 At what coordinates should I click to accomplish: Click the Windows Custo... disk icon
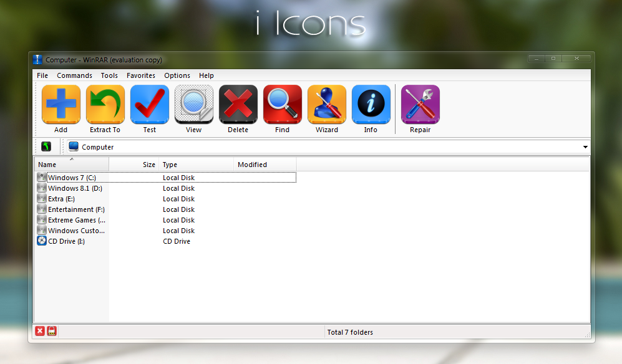click(x=42, y=229)
